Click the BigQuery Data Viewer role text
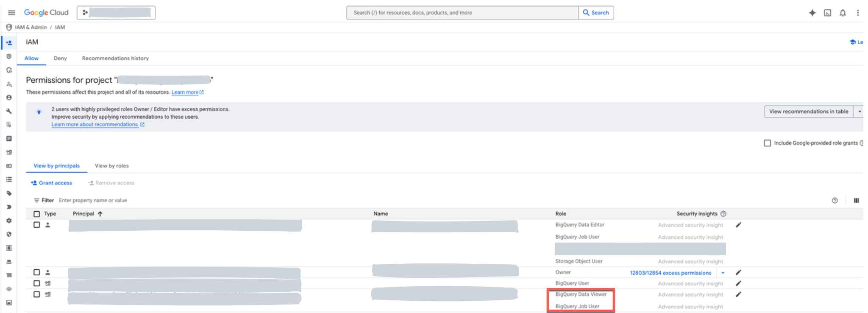The width and height of the screenshot is (868, 313). [581, 294]
